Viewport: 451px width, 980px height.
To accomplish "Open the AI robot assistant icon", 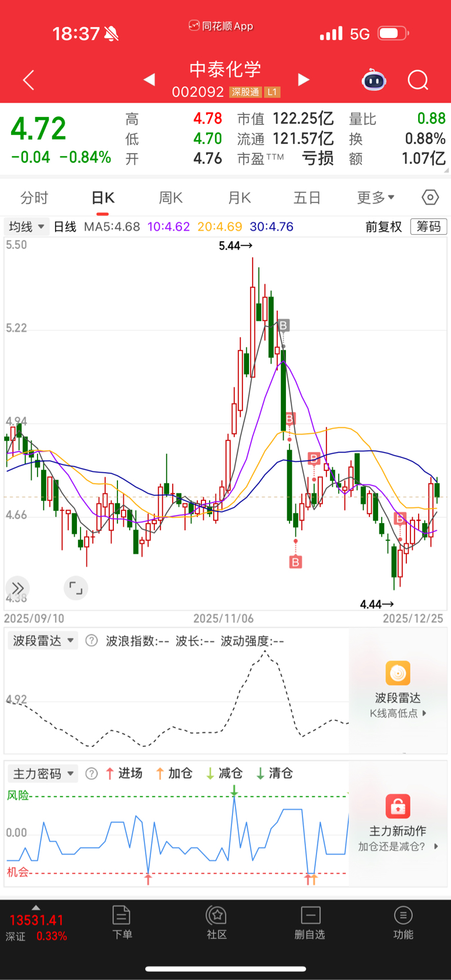I will [373, 80].
